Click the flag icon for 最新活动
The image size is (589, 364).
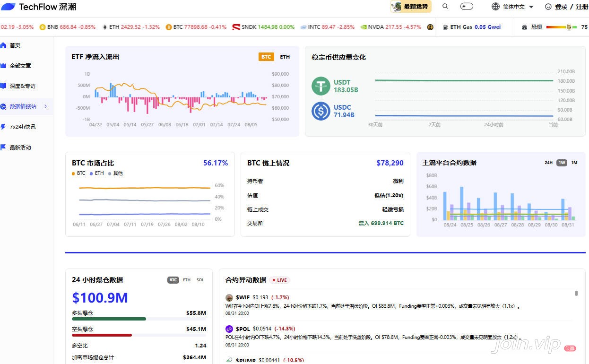click(3, 147)
